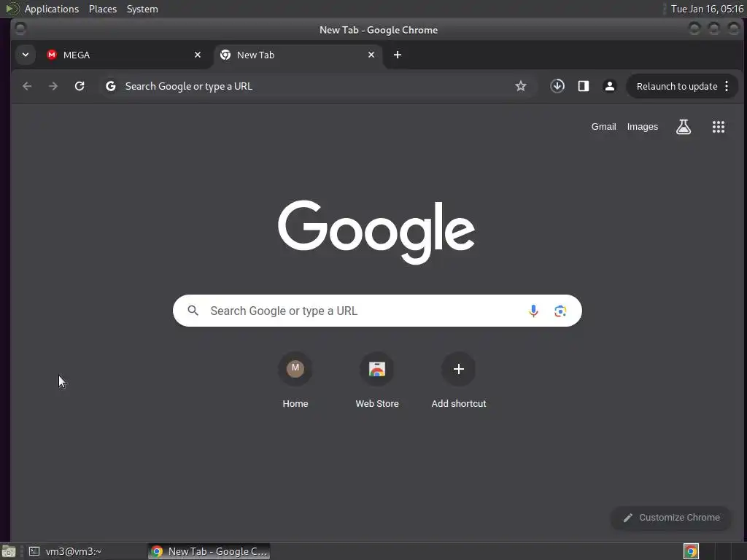
Task: Open a new tab with plus button
Action: tap(398, 55)
